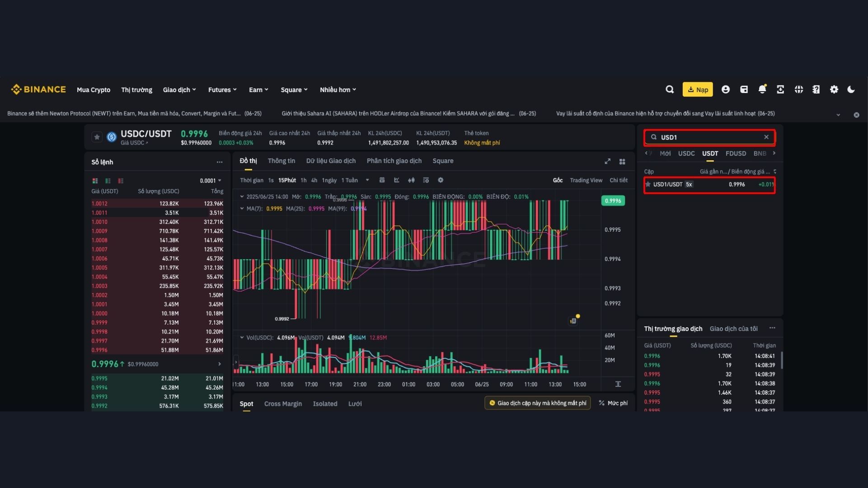Viewport: 868px width, 488px height.
Task: Open the chart date range calendar icon
Action: (x=382, y=180)
